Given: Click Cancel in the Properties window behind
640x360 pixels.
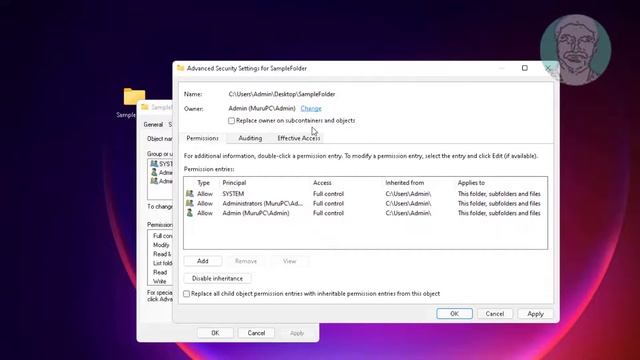Looking at the screenshot, I should [256, 333].
